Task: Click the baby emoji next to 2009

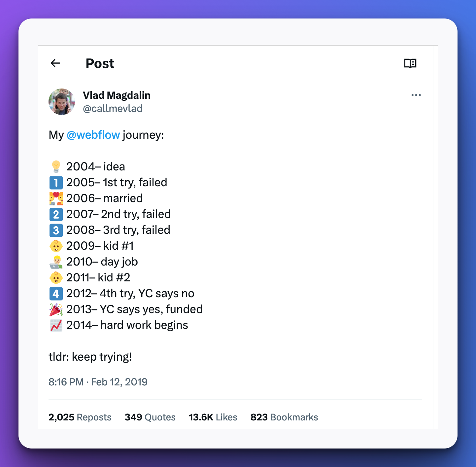Action: tap(56, 246)
